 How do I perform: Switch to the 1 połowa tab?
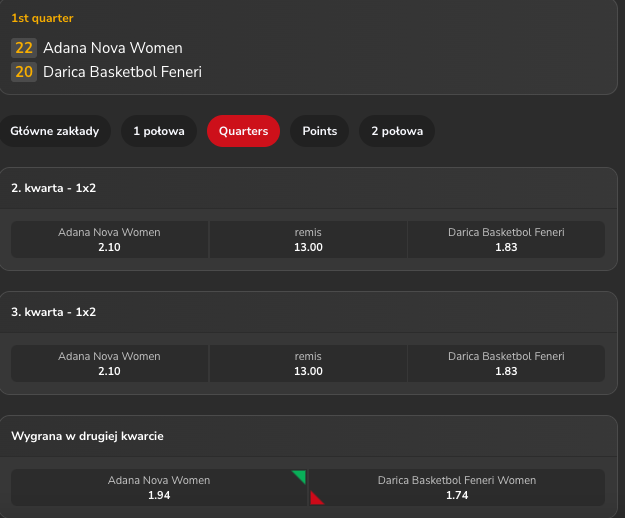point(159,131)
